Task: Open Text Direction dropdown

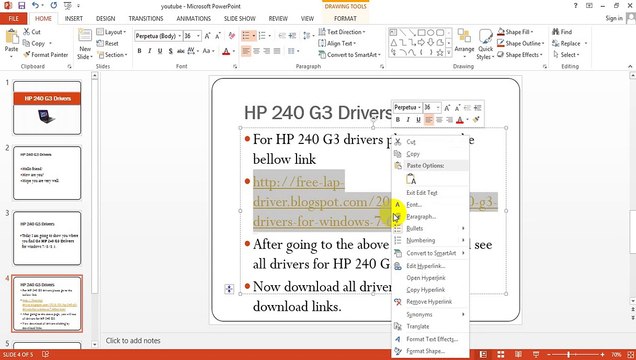Action: [342, 32]
